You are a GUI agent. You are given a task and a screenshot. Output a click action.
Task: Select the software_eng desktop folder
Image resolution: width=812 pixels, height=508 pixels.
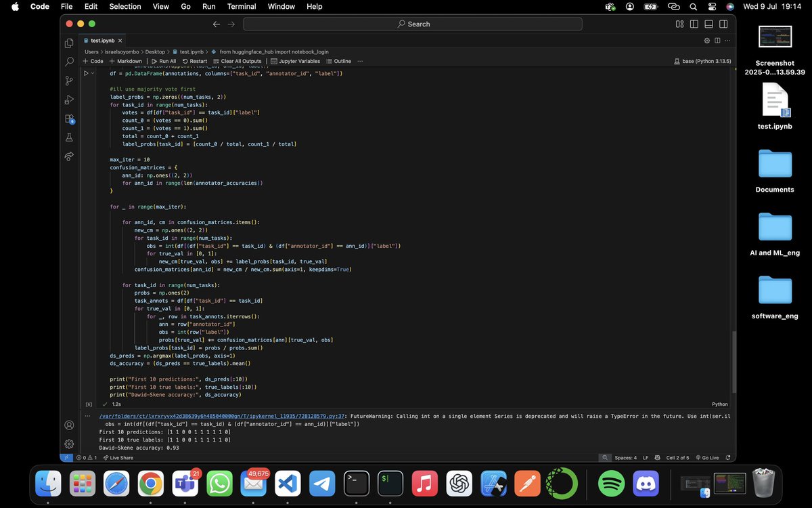(x=775, y=297)
